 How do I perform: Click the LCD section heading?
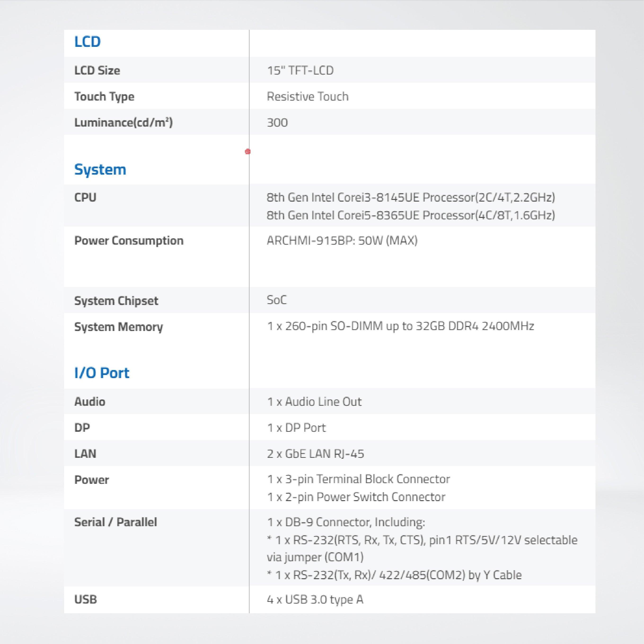point(87,42)
